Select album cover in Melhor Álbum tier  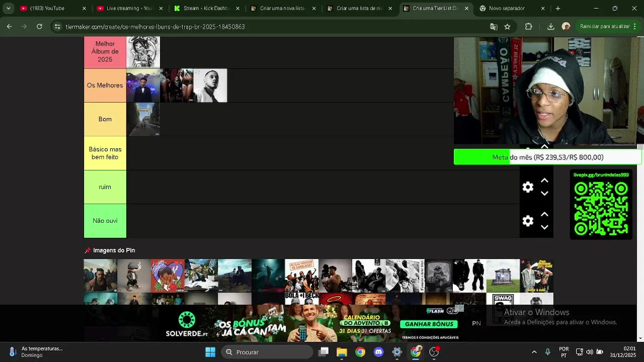click(143, 52)
